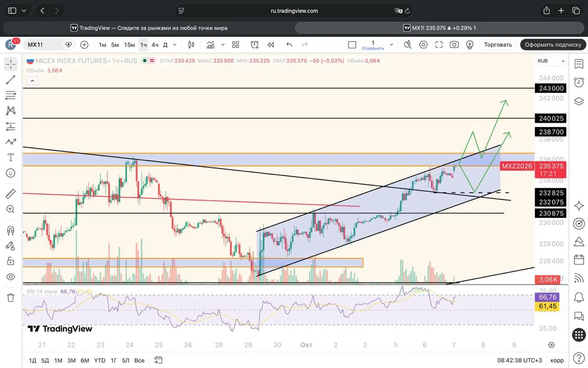Go back in Safari
Viewport: 588px width, 368px height.
tap(42, 11)
